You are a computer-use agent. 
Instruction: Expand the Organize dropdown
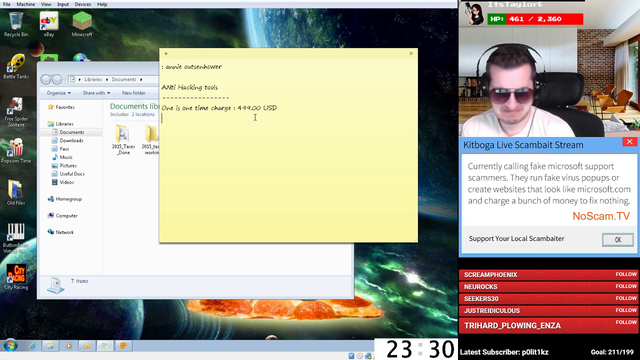pyautogui.click(x=58, y=93)
